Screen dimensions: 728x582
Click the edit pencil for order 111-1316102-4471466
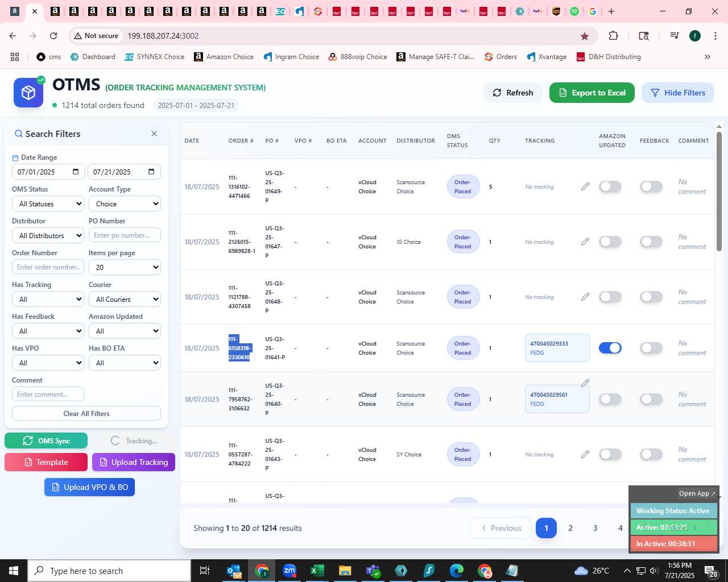pyautogui.click(x=585, y=186)
